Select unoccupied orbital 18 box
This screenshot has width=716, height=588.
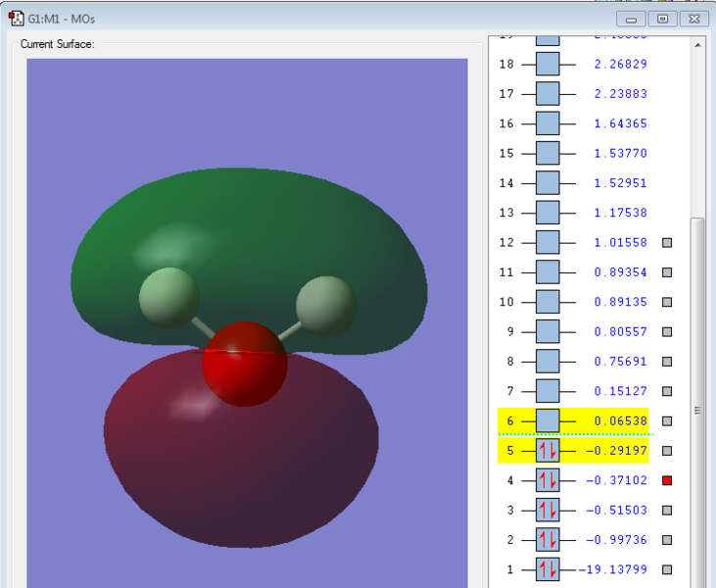tap(548, 65)
